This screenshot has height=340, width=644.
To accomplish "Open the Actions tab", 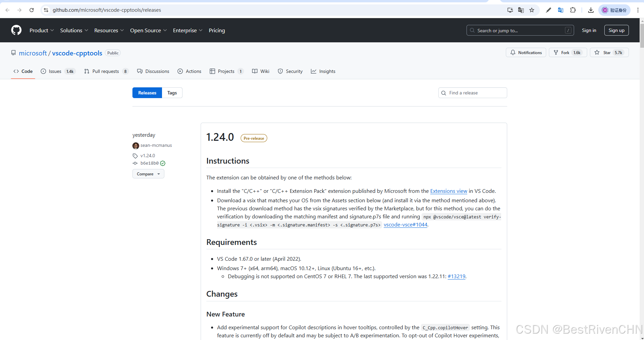I will point(190,71).
